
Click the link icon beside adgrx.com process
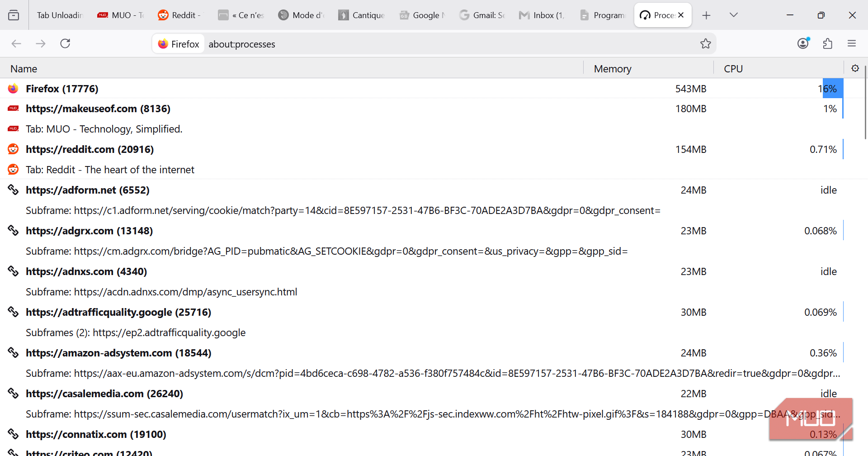13,230
